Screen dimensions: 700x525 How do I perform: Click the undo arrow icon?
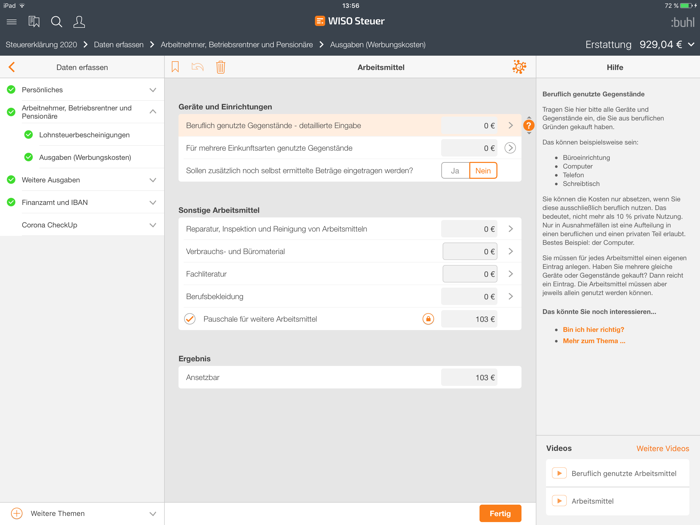coord(198,67)
